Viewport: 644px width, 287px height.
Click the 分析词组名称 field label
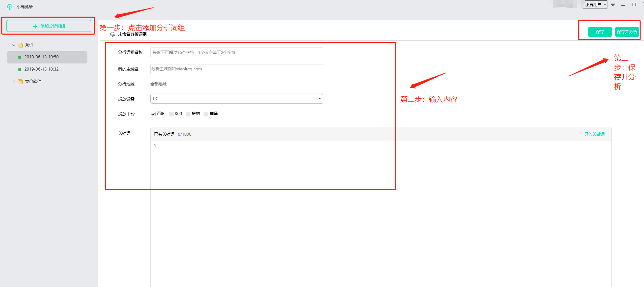[x=131, y=52]
